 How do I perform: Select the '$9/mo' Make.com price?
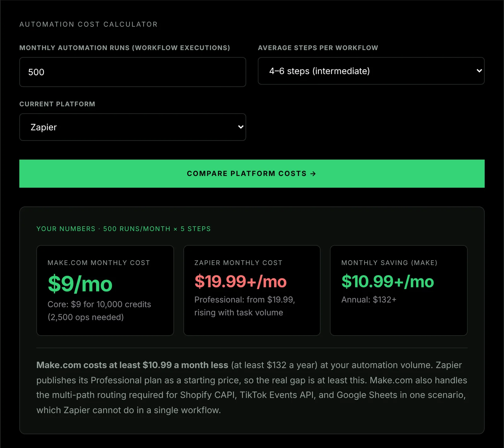(80, 284)
